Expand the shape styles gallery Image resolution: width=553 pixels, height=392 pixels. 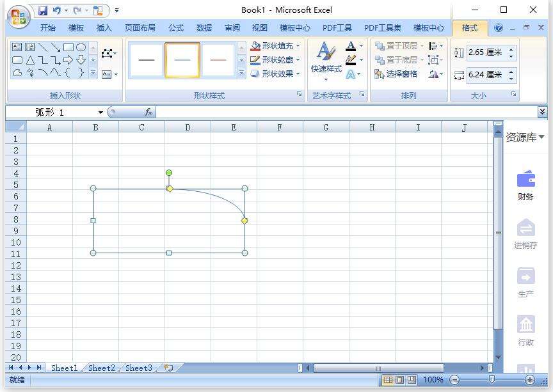coord(241,73)
